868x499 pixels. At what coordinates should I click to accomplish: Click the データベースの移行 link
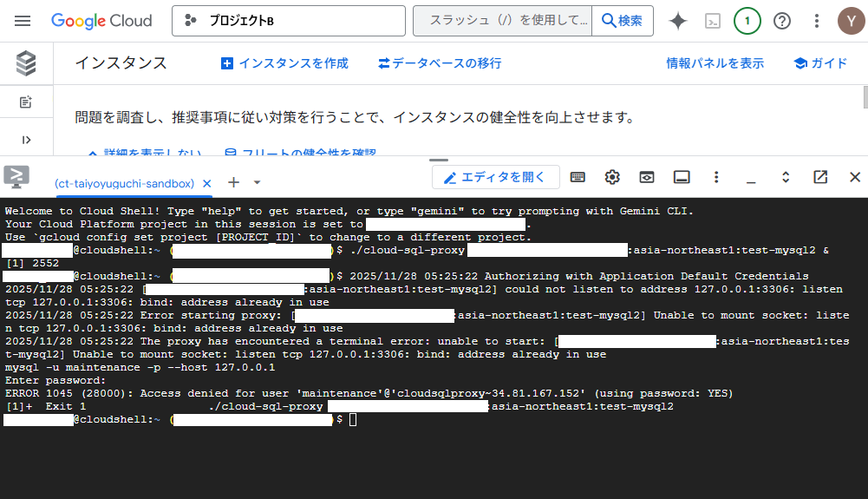[440, 63]
